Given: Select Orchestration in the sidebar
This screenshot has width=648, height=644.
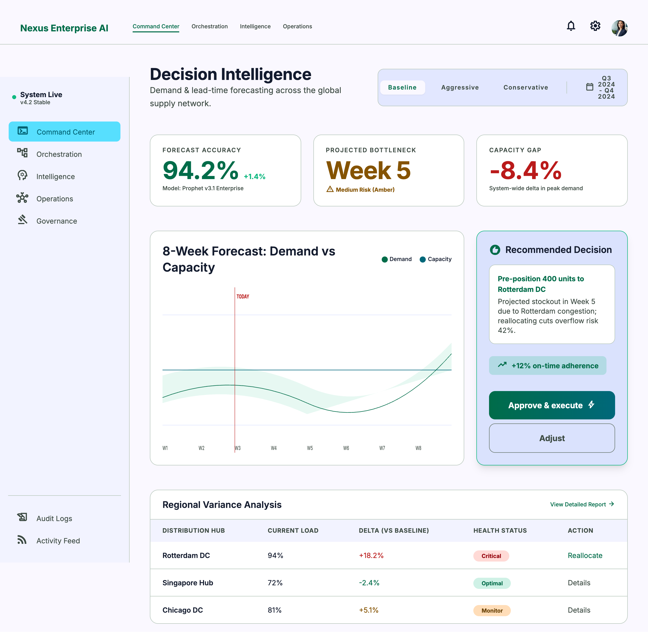Looking at the screenshot, I should [64, 154].
